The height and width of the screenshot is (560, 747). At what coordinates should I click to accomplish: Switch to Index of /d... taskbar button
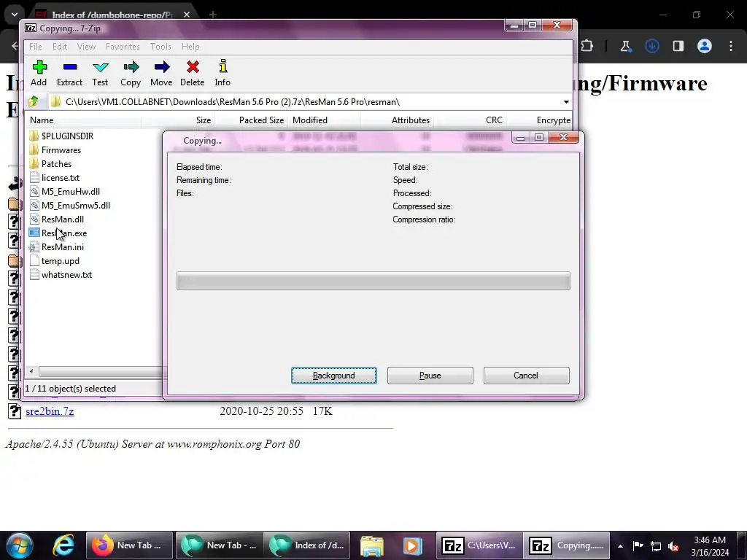tap(307, 545)
